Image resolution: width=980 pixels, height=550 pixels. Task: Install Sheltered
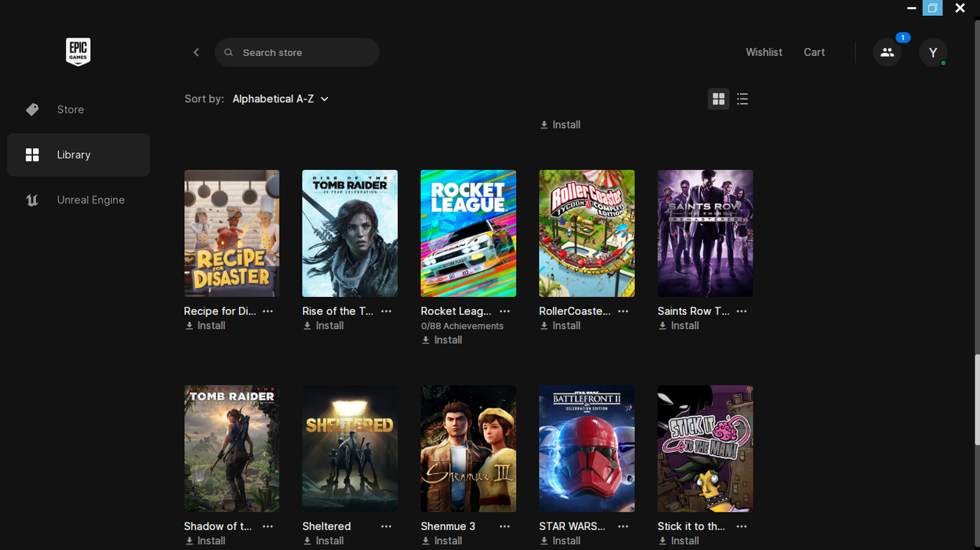(x=323, y=541)
